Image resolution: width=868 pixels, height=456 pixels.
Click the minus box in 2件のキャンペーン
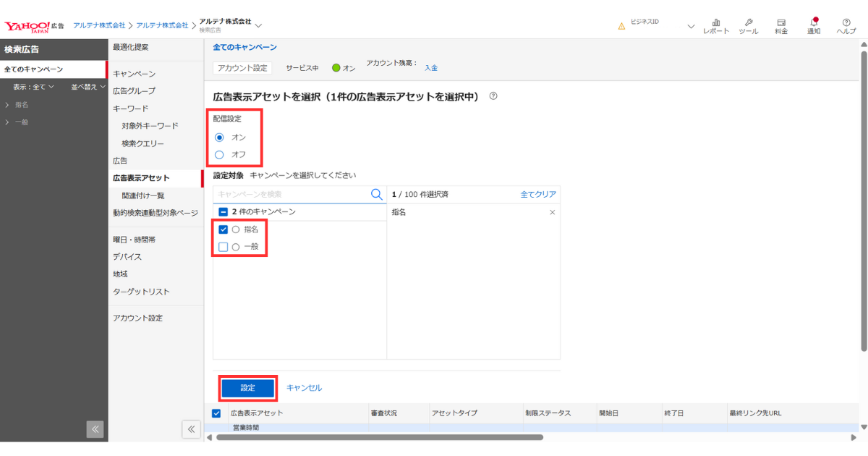pyautogui.click(x=223, y=212)
